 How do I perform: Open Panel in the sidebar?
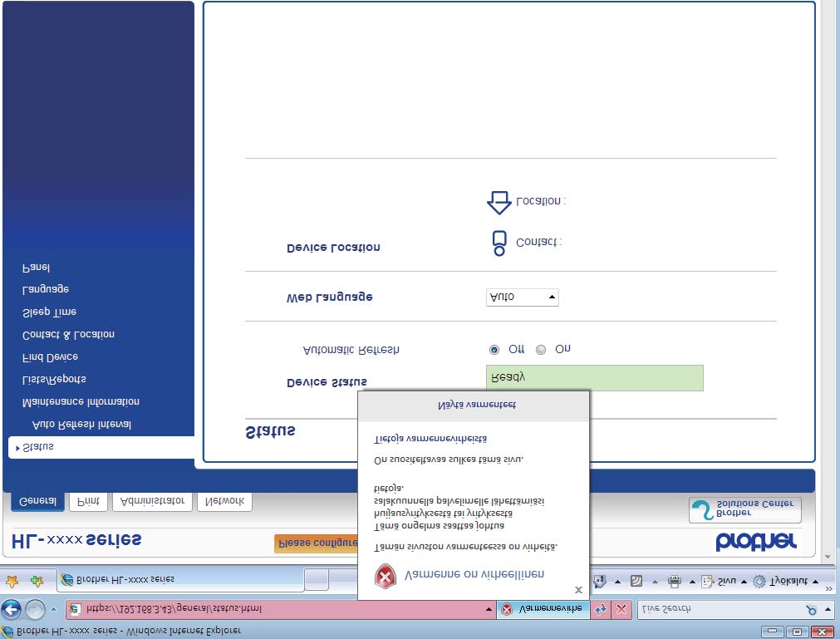[x=36, y=267]
